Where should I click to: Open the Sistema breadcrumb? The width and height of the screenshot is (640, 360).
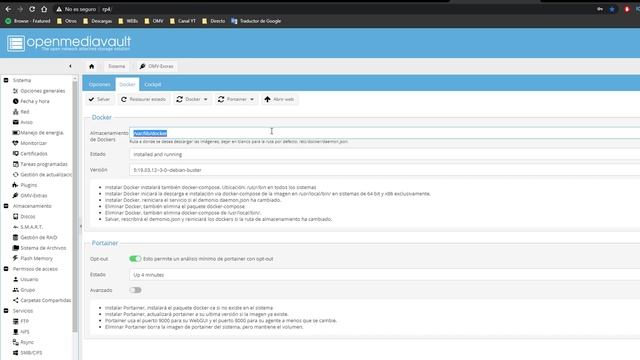pos(117,66)
